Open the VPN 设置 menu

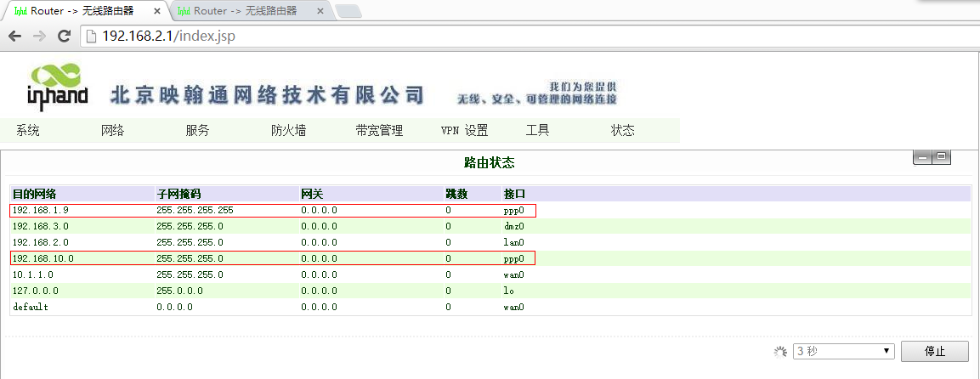tap(464, 131)
